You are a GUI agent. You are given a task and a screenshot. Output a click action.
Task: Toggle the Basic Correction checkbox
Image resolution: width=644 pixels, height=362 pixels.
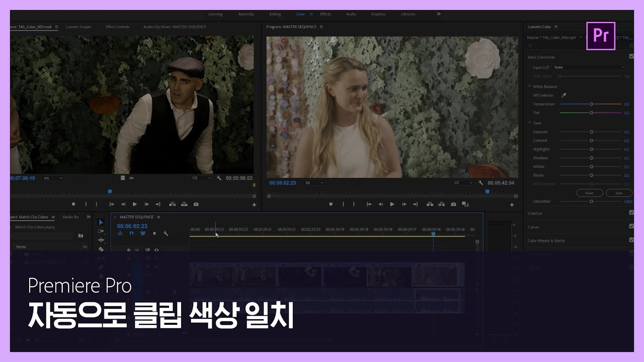(x=631, y=57)
